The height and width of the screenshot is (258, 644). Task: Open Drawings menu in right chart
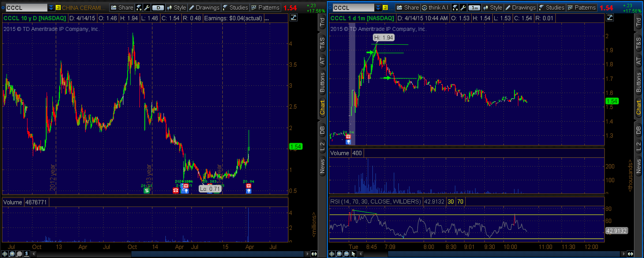click(520, 8)
